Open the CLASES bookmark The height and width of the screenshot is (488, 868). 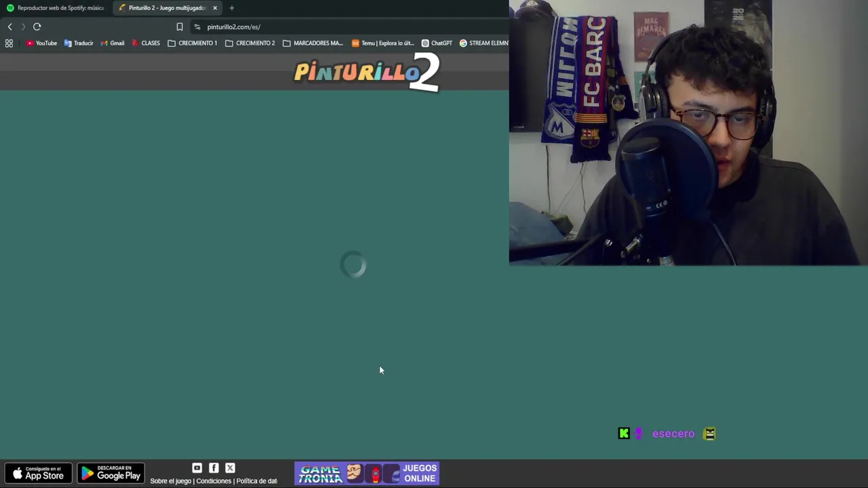point(146,43)
